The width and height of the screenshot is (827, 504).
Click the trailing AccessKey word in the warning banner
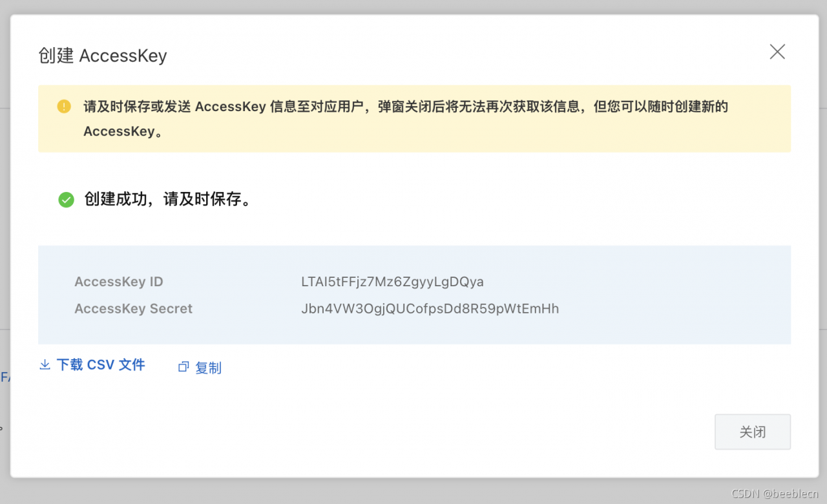pos(120,131)
